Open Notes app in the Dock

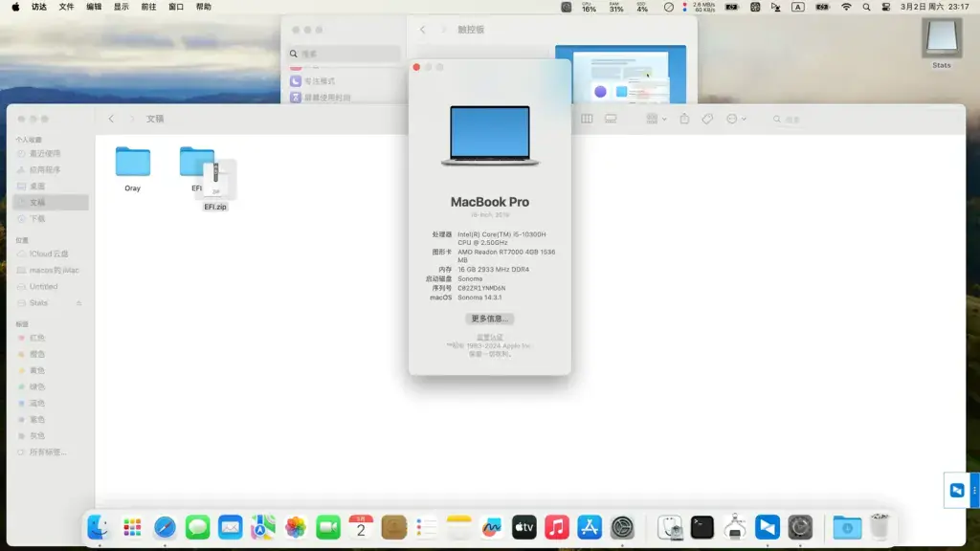click(458, 527)
